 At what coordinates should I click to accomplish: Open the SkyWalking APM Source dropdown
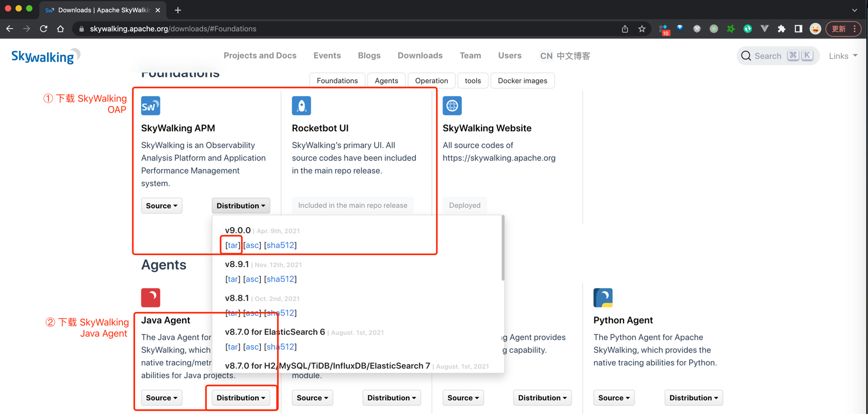161,205
